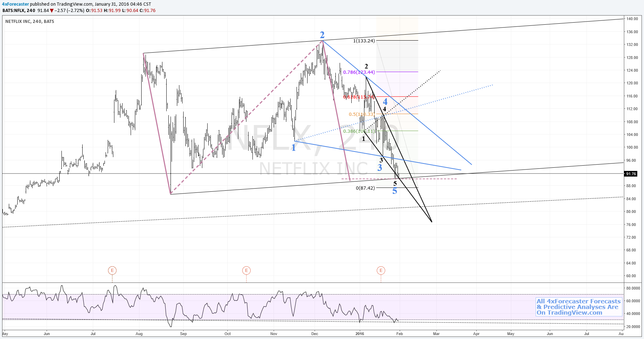Click the Apr label on time axis
The image size is (644, 339).
(x=476, y=334)
